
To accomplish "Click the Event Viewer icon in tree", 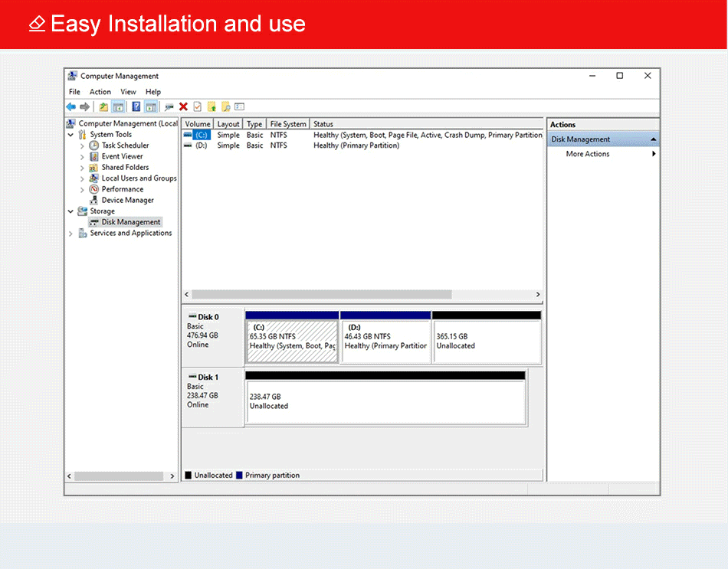I will point(94,156).
